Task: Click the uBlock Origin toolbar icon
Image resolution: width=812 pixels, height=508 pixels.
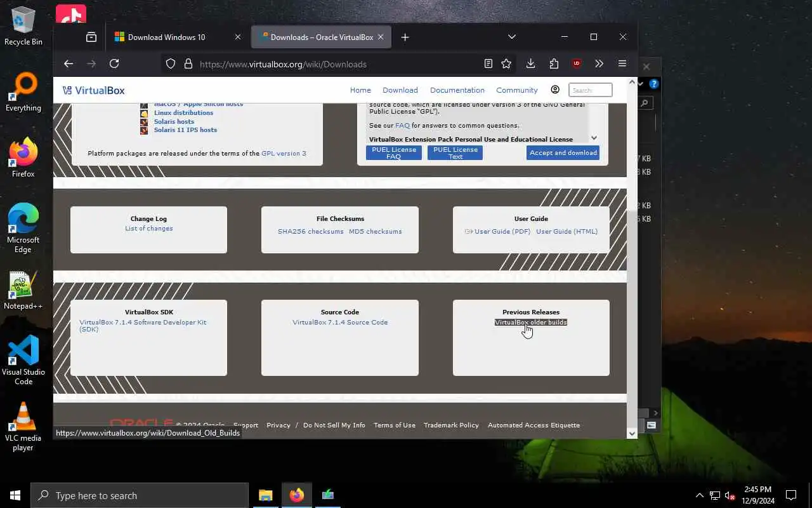Action: pos(577,63)
